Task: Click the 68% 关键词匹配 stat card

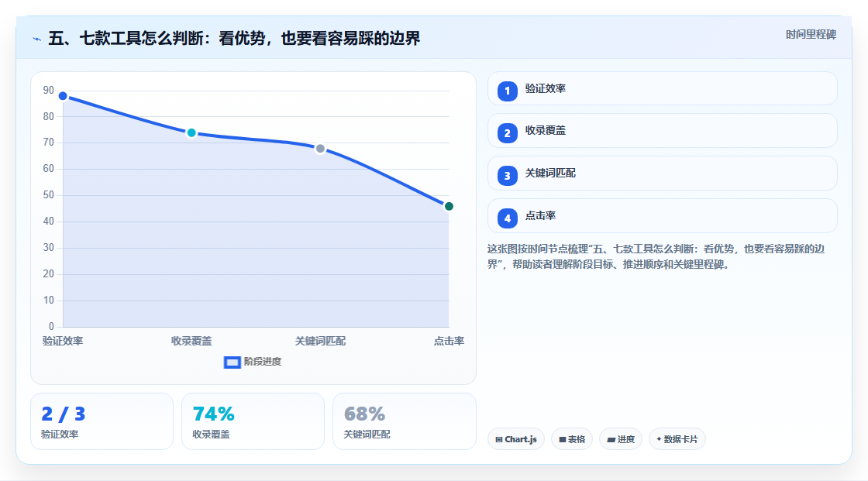Action: coord(404,421)
